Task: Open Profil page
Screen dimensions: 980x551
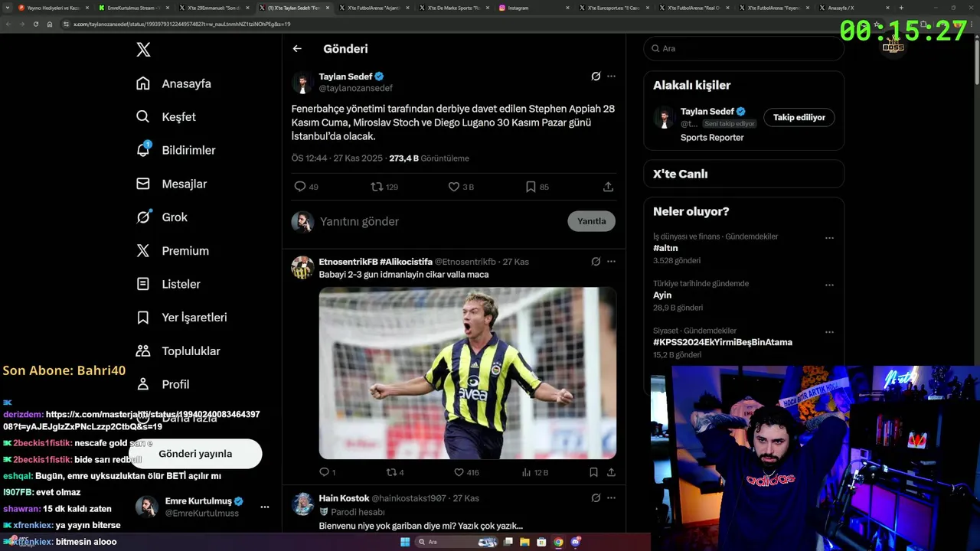Action: (162, 384)
